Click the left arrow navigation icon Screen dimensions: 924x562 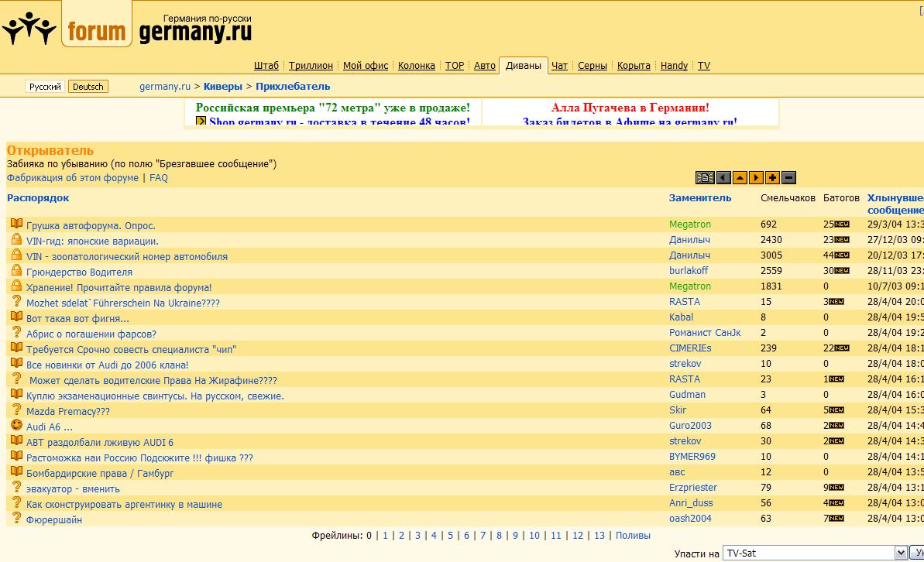723,178
